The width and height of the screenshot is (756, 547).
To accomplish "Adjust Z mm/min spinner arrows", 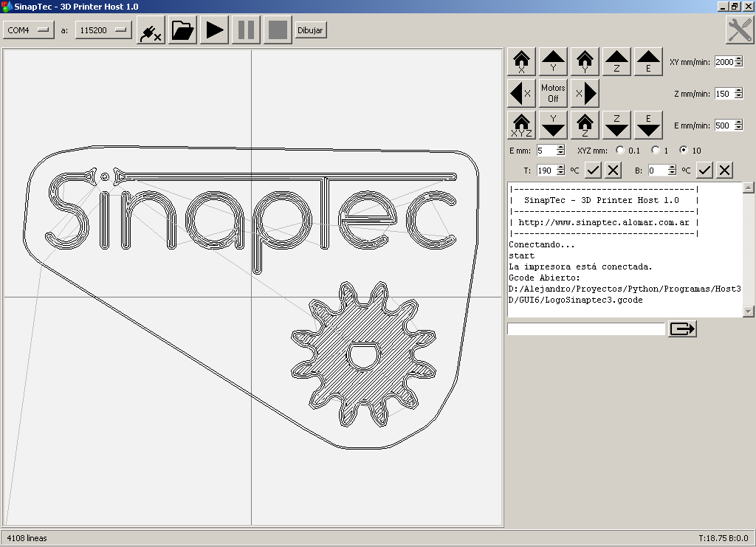I will pos(738,94).
